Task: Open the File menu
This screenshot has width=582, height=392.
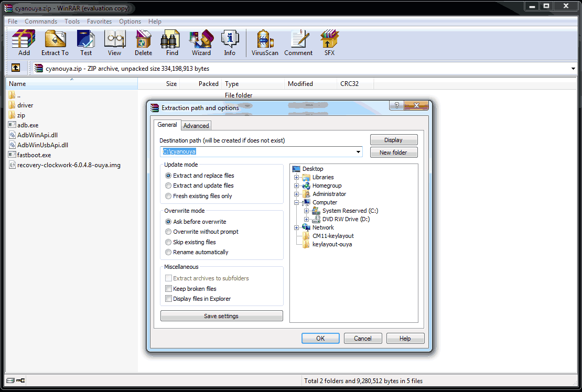Action: point(13,21)
